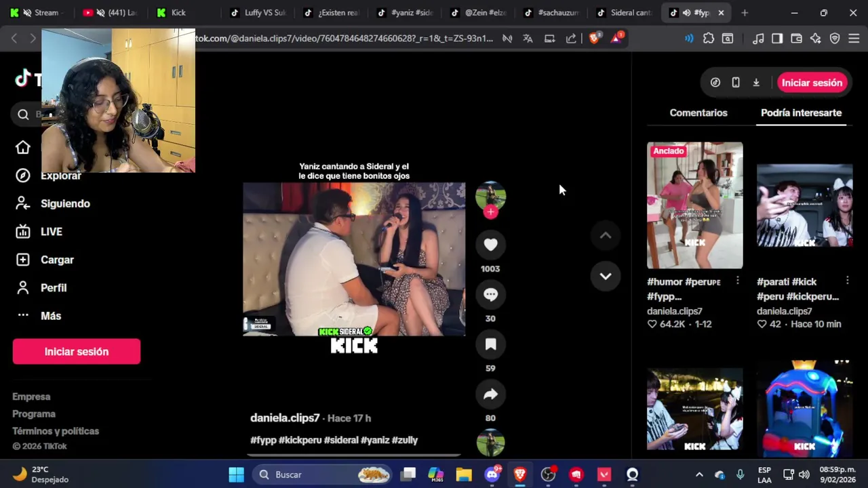Like the video with the heart icon
The width and height of the screenshot is (868, 488).
[x=490, y=245]
